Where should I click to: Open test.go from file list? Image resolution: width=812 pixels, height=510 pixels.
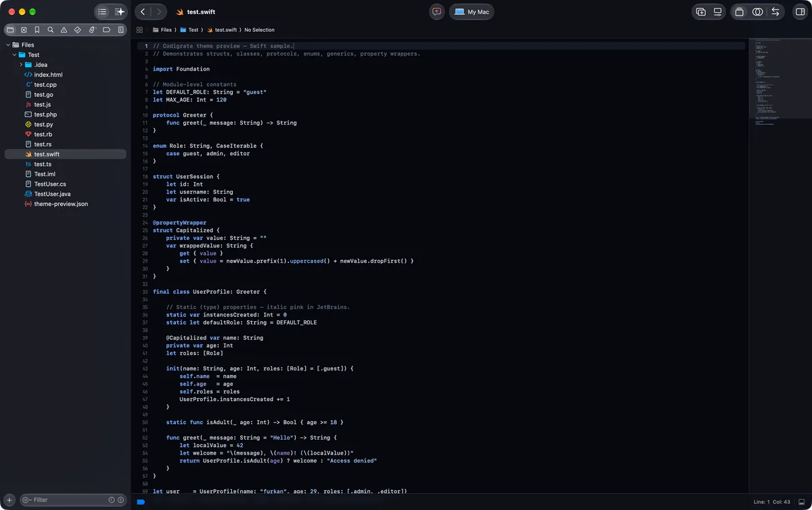[44, 95]
